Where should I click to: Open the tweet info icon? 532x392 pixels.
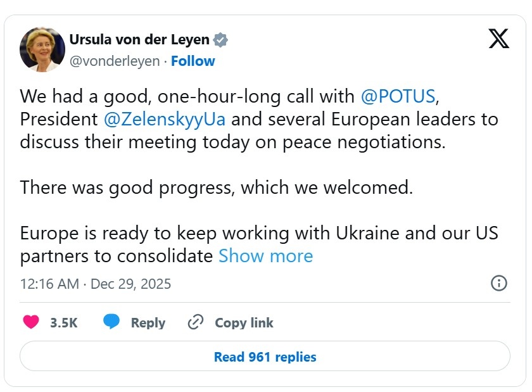pyautogui.click(x=499, y=283)
